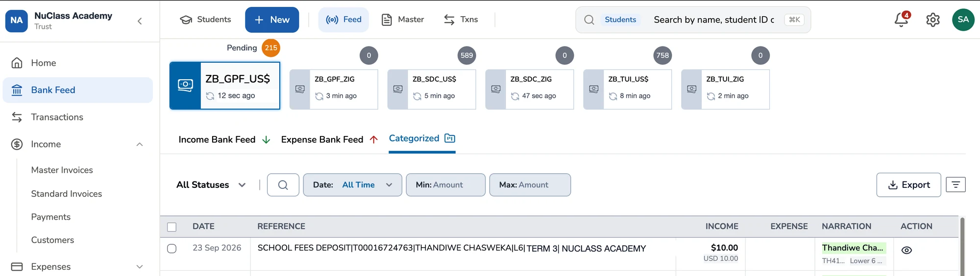Open the filter lines icon near Export
980x276 pixels.
(955, 184)
